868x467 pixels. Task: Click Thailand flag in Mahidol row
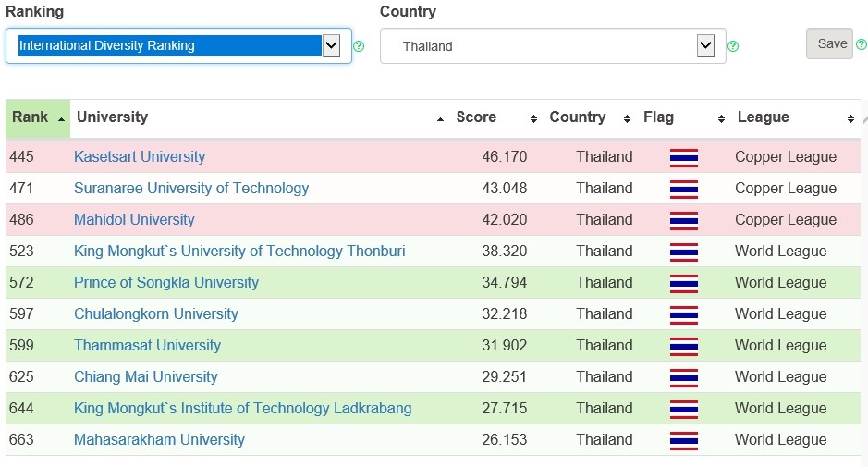[684, 221]
